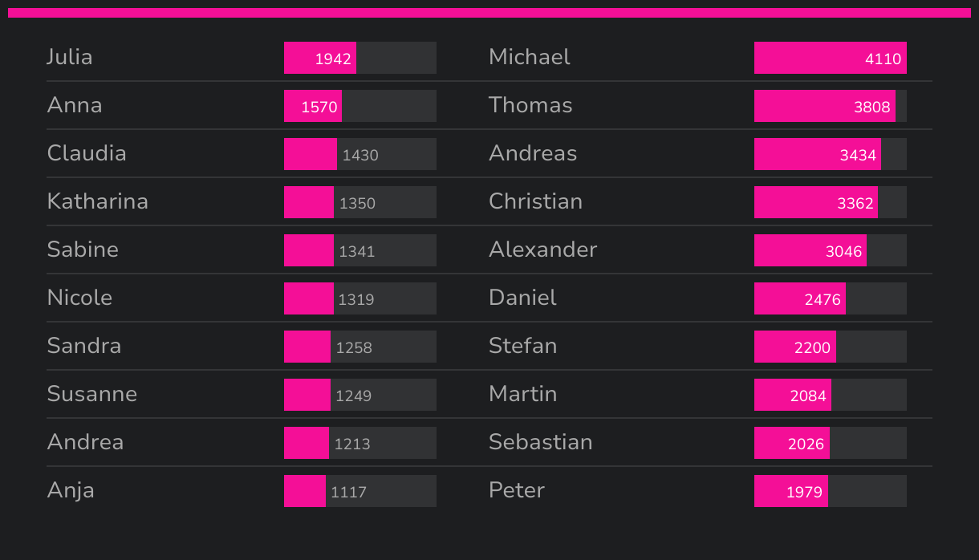Open the Claudia entry
This screenshot has width=979, height=560.
point(87,154)
